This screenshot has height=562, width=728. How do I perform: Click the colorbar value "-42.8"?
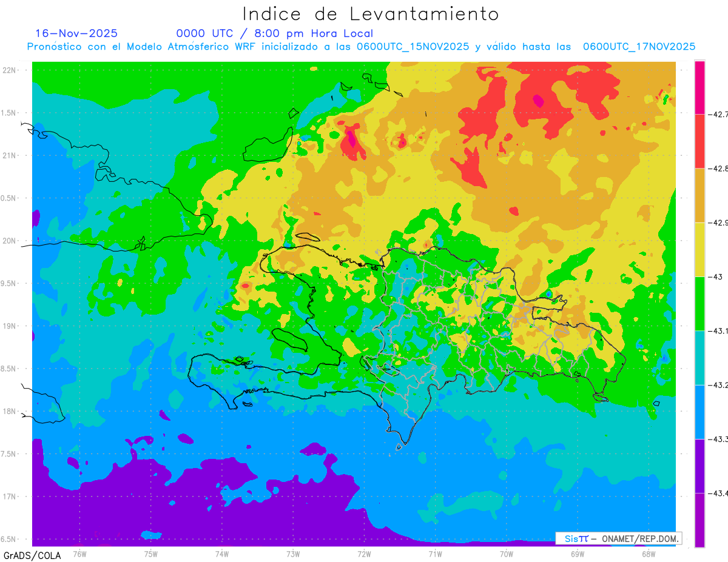[718, 168]
